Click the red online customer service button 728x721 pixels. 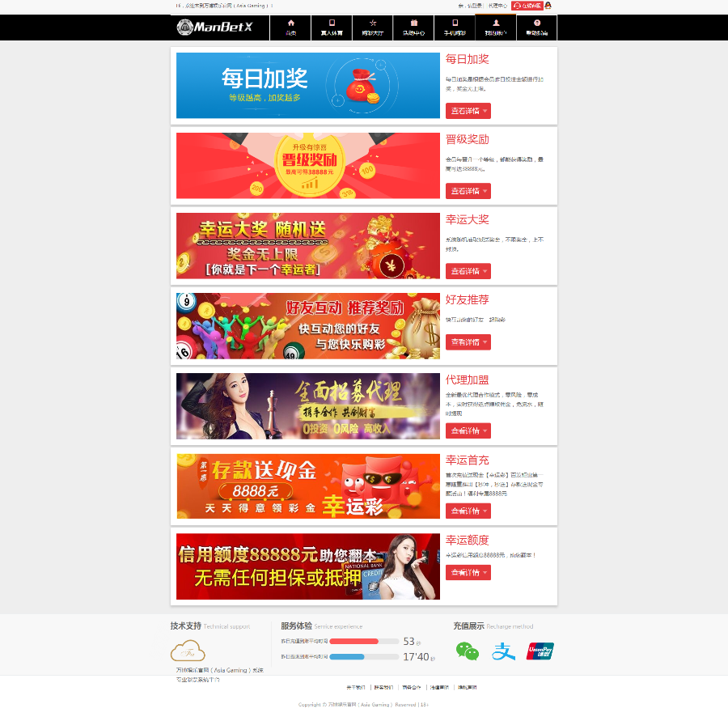pyautogui.click(x=527, y=6)
